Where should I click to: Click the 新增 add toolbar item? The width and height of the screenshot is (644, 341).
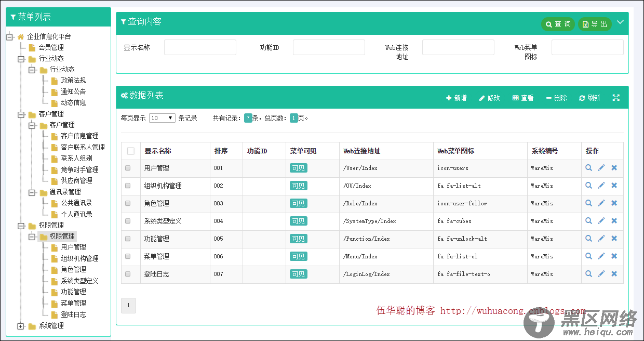point(456,98)
